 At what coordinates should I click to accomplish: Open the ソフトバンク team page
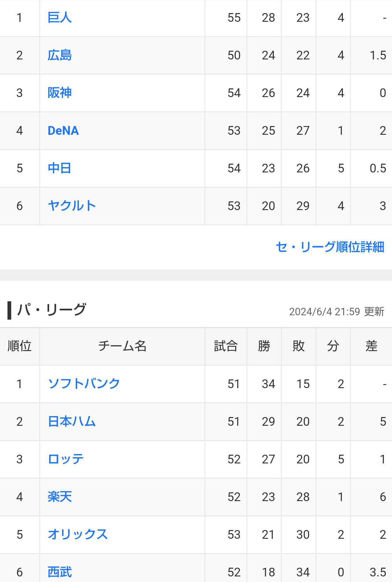point(84,384)
